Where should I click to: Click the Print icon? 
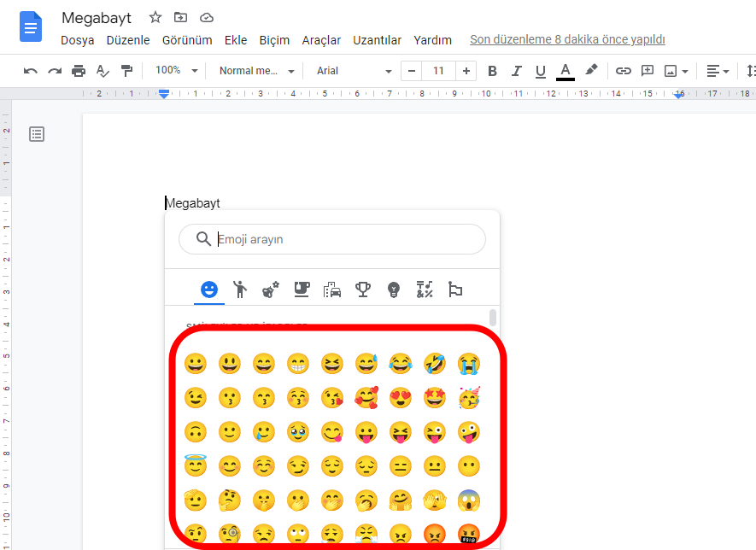click(x=79, y=71)
